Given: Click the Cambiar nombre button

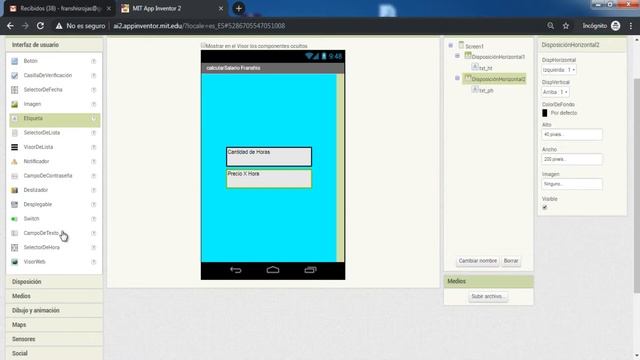Looking at the screenshot, I should pos(478,261).
